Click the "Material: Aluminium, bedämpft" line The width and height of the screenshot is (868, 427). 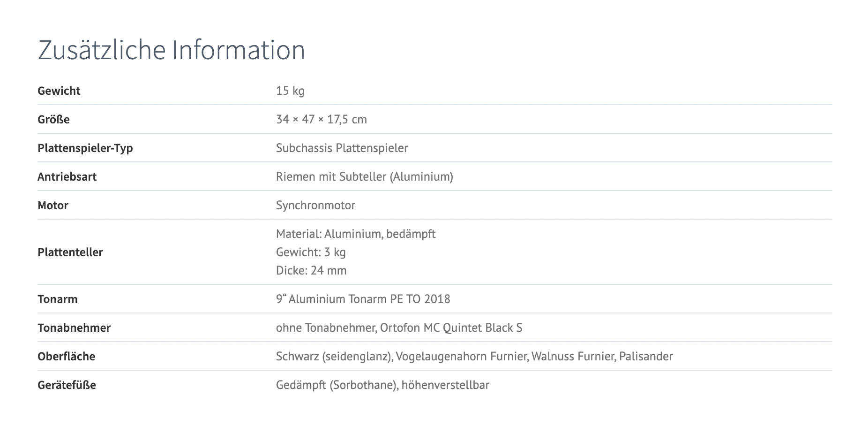(356, 234)
